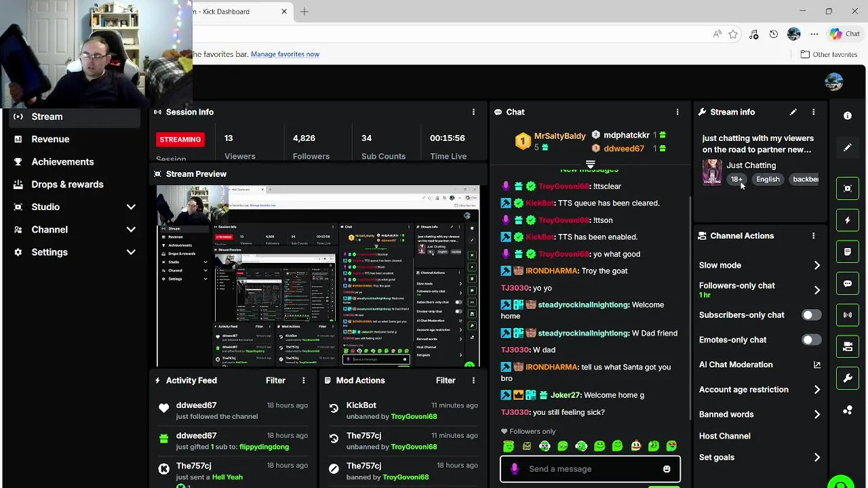The height and width of the screenshot is (488, 868).
Task: Expand the Channel sidebar section
Action: (x=75, y=230)
